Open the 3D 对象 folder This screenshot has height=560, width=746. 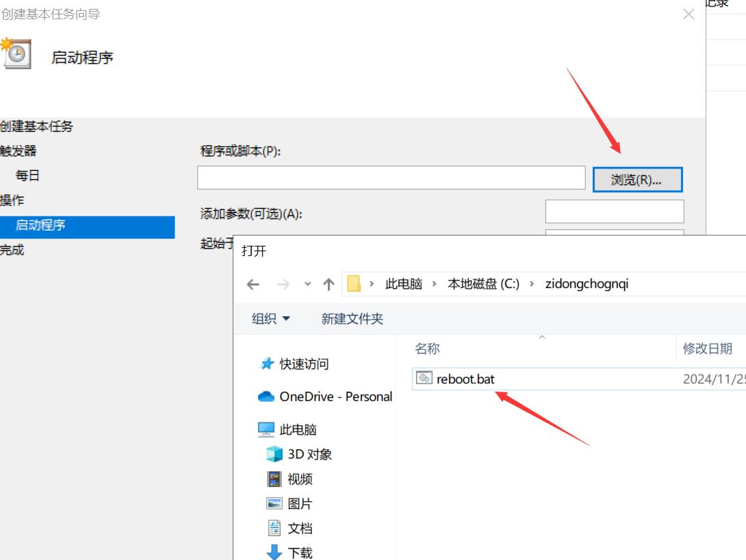pyautogui.click(x=310, y=455)
